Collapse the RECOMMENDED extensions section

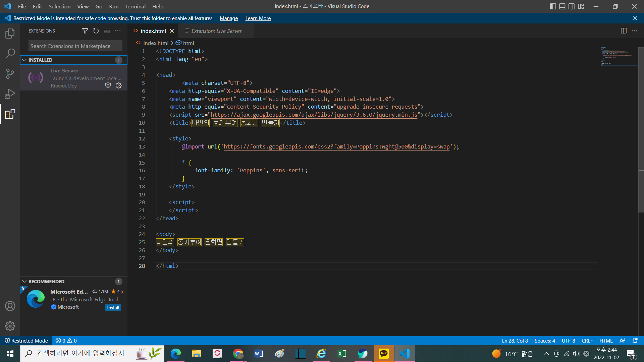pos(24,282)
